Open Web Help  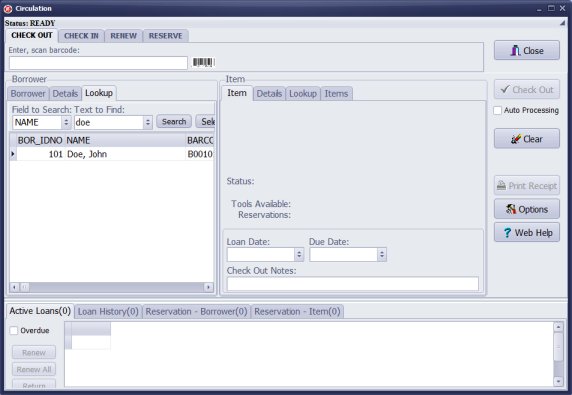527,232
